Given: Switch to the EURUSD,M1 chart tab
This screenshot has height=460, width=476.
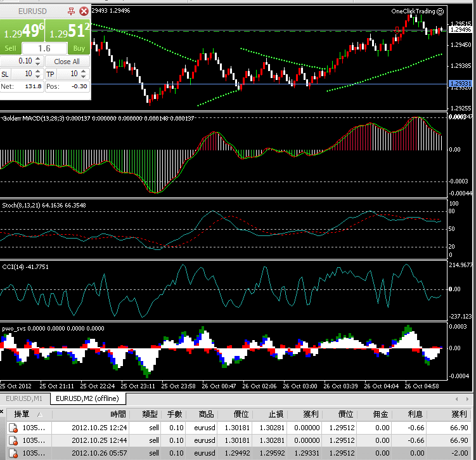Looking at the screenshot, I should pyautogui.click(x=24, y=398).
